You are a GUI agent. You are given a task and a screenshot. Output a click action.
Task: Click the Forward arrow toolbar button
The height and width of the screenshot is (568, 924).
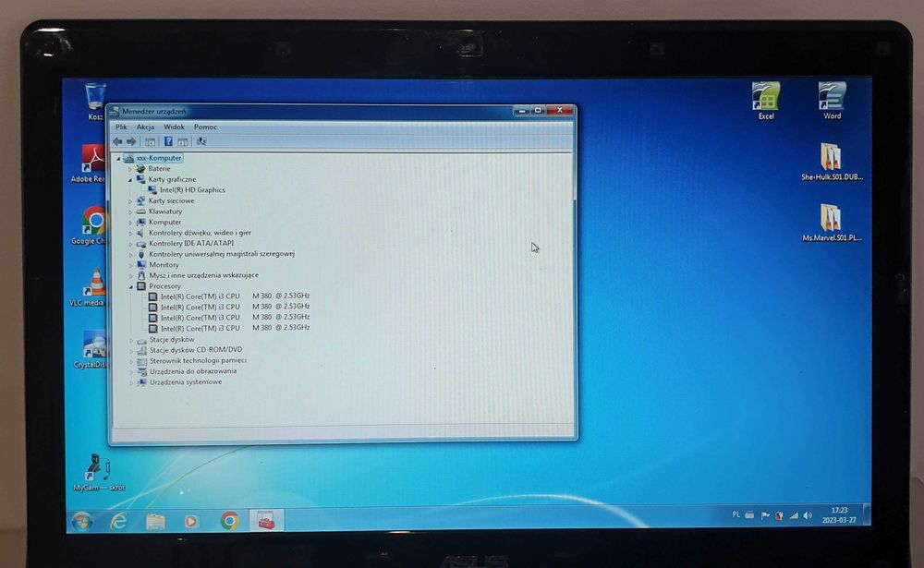(131, 141)
